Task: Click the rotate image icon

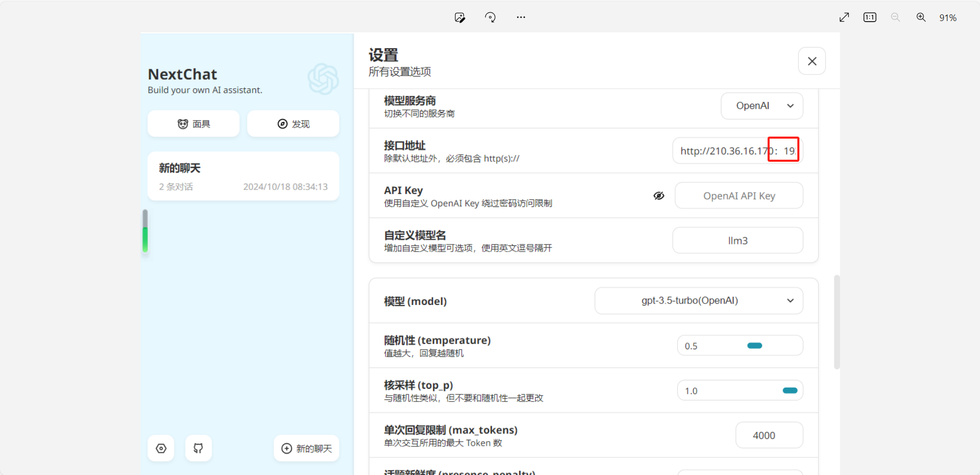Action: [490, 17]
